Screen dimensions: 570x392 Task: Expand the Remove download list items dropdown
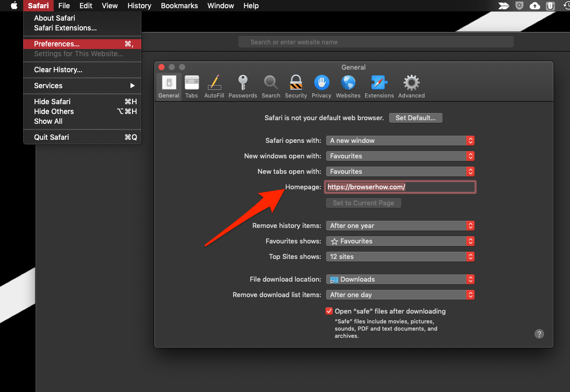pyautogui.click(x=400, y=295)
